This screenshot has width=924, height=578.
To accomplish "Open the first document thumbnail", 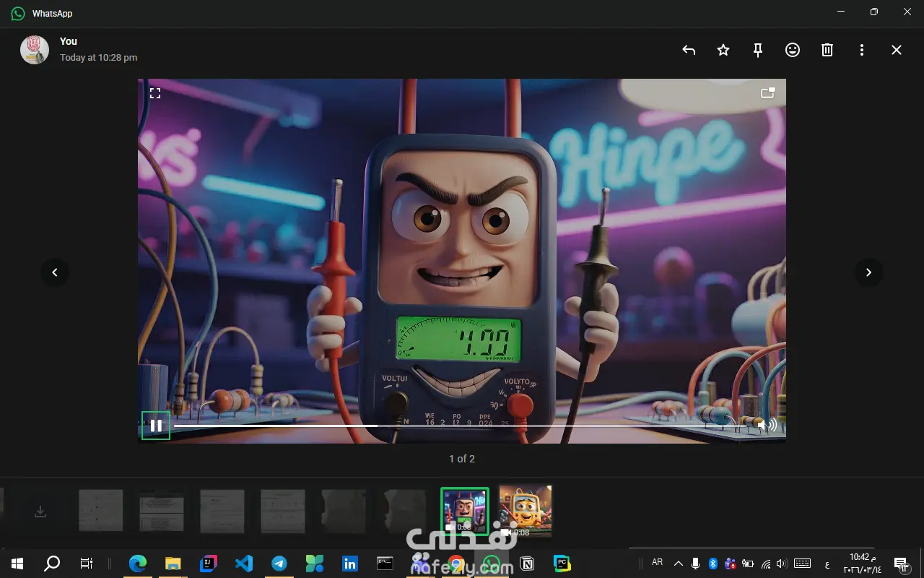I will point(101,511).
